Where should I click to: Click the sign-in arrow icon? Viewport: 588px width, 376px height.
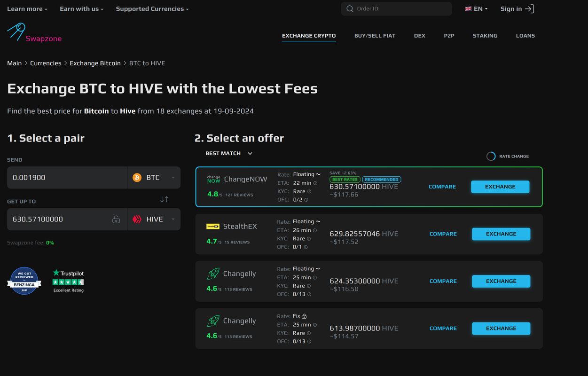click(530, 9)
